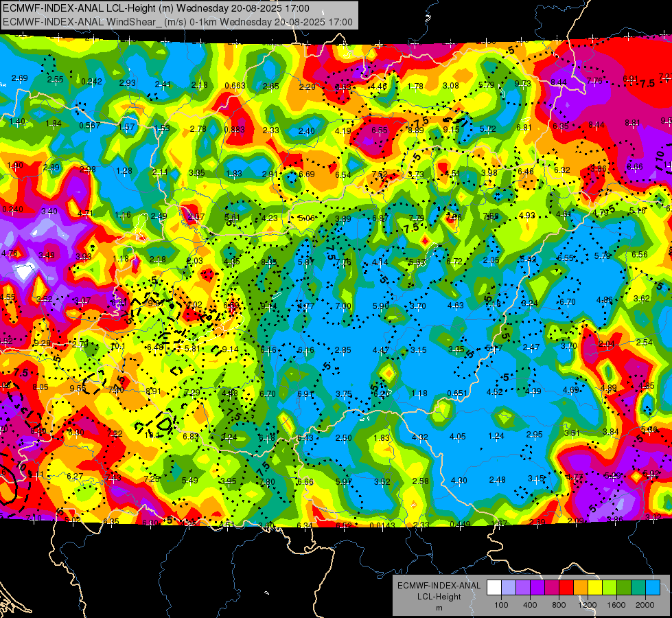Image resolution: width=672 pixels, height=618 pixels.
Task: Click the map value '2.93'
Action: [127, 83]
